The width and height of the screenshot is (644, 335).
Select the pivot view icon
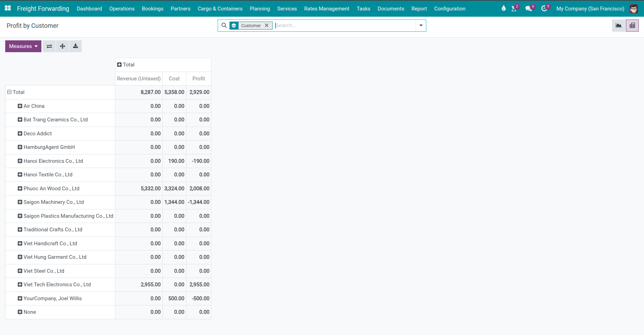point(632,25)
